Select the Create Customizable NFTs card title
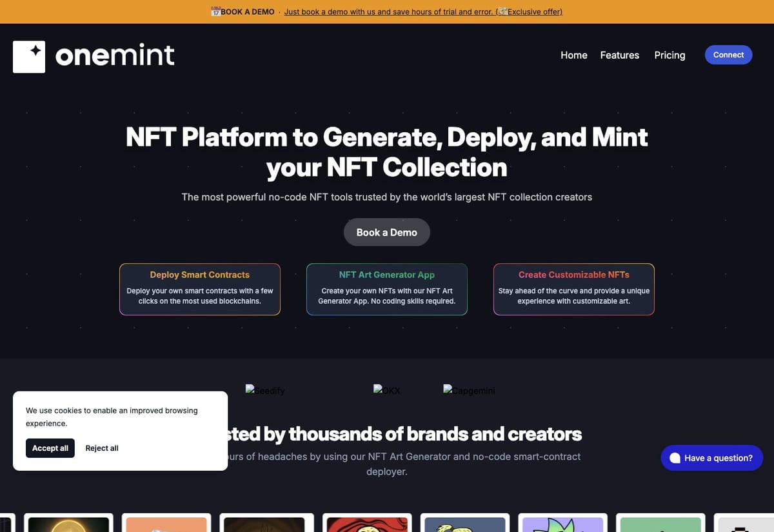This screenshot has height=532, width=774. click(x=574, y=275)
